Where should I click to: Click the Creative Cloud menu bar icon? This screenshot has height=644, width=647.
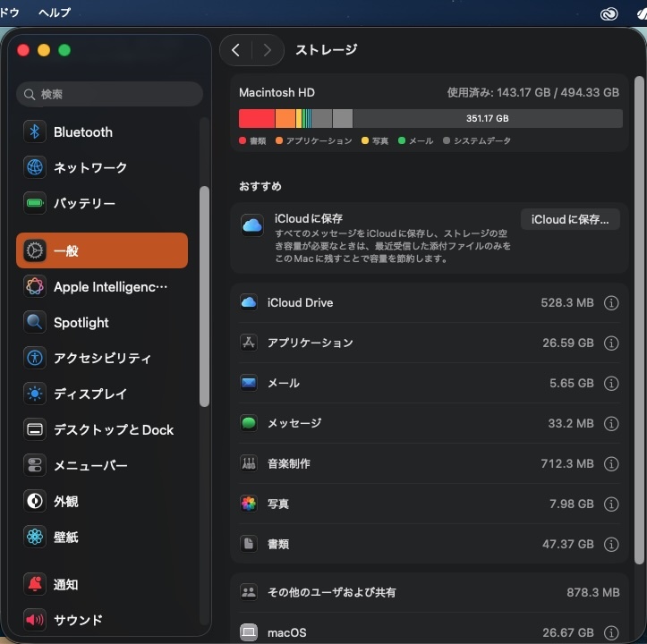[x=610, y=13]
